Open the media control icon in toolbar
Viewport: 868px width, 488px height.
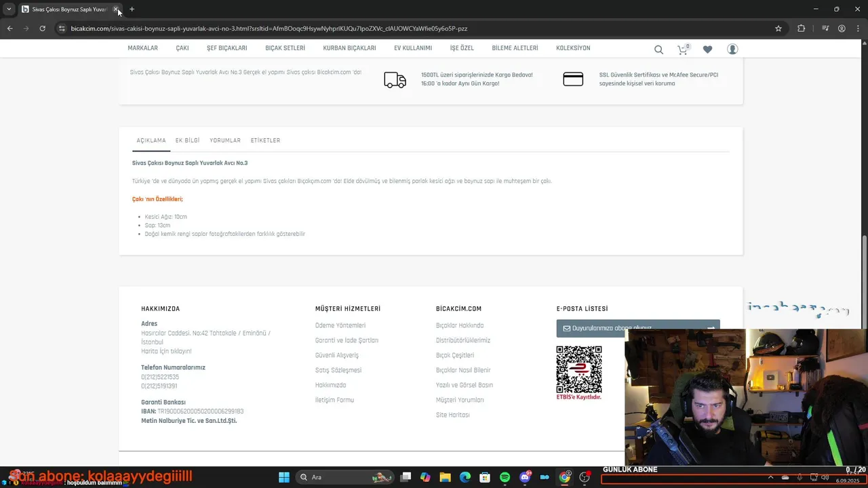[x=825, y=28]
